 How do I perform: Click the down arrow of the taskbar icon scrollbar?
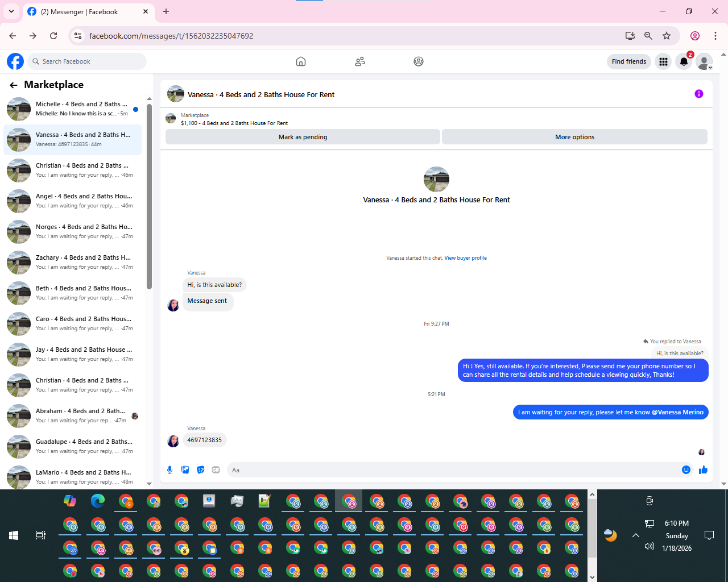pos(592,577)
